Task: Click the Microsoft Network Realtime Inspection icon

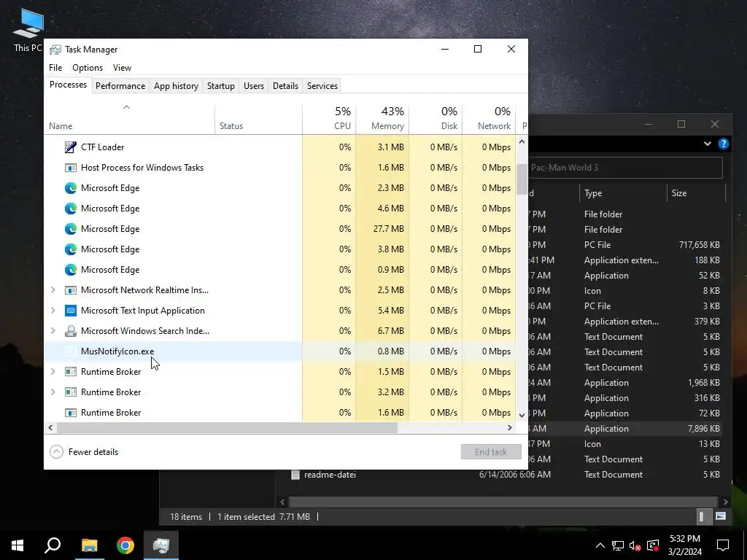Action: click(71, 290)
